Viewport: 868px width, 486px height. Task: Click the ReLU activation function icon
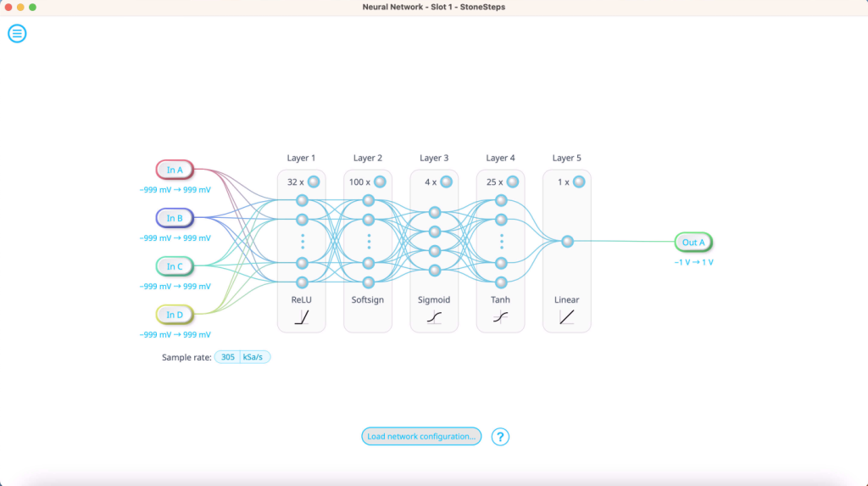tap(301, 318)
